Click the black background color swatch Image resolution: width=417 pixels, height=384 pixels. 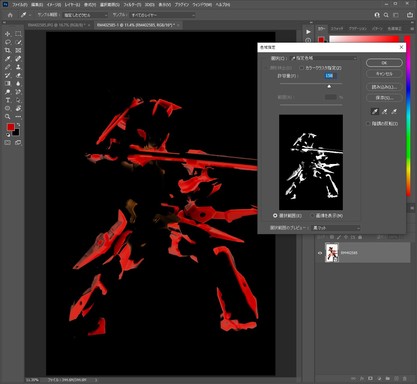tap(17, 133)
